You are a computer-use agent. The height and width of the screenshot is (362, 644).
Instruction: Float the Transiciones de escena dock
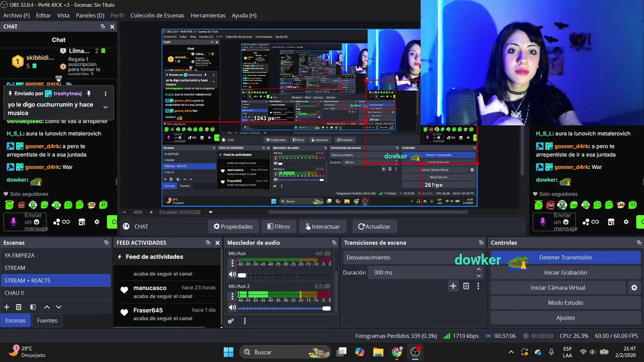point(480,243)
